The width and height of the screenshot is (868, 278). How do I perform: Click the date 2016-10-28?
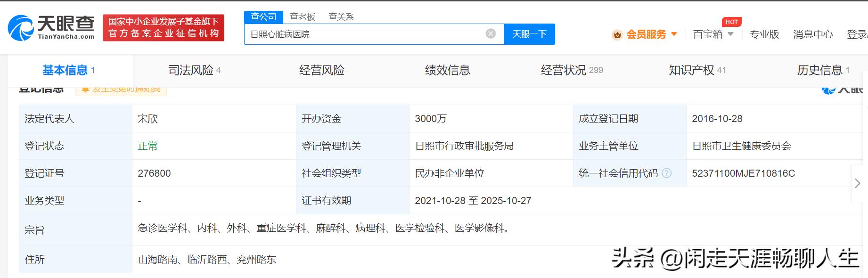coord(717,119)
